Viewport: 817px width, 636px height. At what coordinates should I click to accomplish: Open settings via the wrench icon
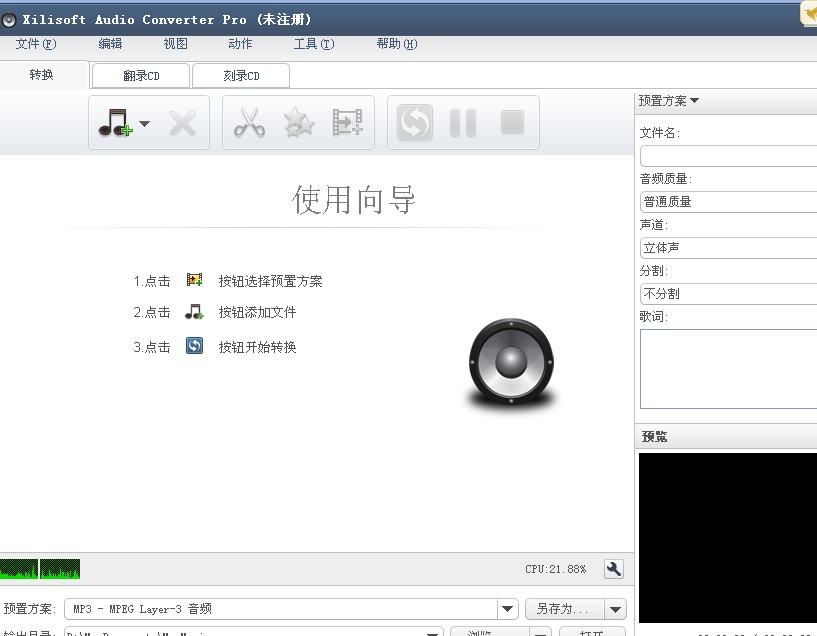(x=614, y=569)
